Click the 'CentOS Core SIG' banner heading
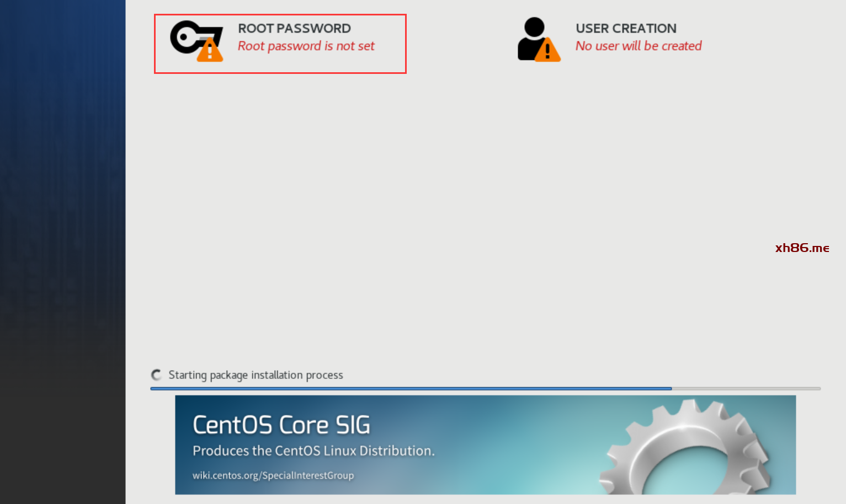This screenshot has width=846, height=504. [x=281, y=425]
